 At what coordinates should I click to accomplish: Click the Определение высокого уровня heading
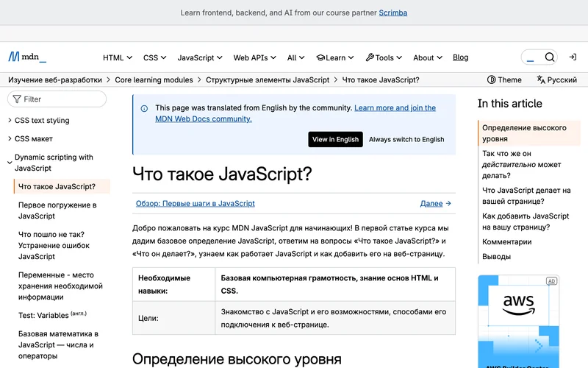coord(237,359)
